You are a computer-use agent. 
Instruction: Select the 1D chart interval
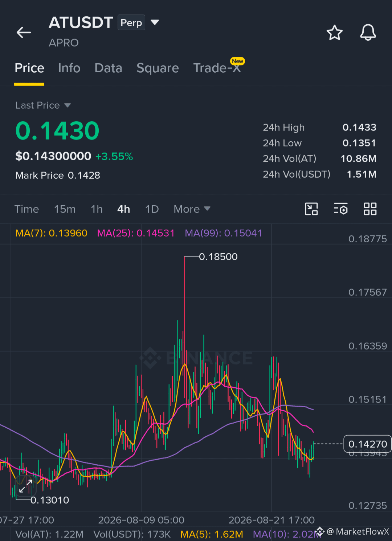[x=152, y=209]
